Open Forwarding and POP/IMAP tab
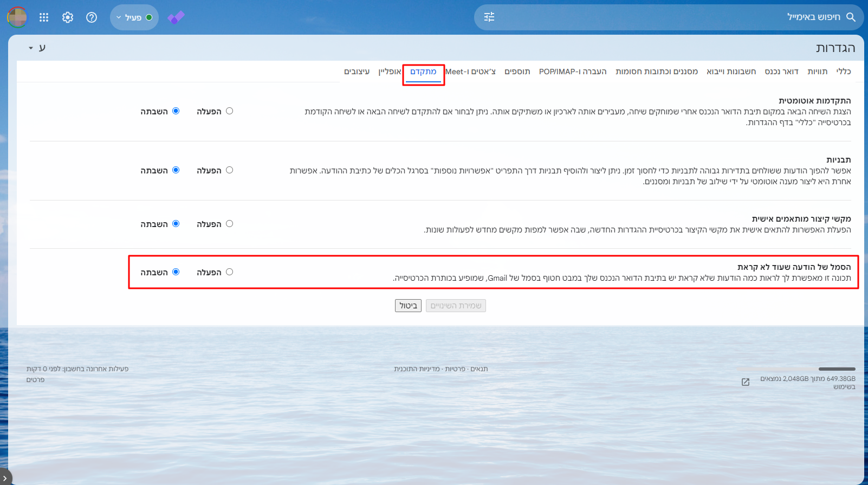 [573, 72]
